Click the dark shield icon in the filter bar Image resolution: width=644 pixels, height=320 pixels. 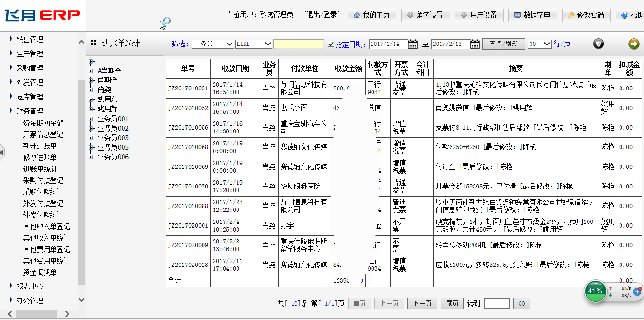tap(598, 44)
